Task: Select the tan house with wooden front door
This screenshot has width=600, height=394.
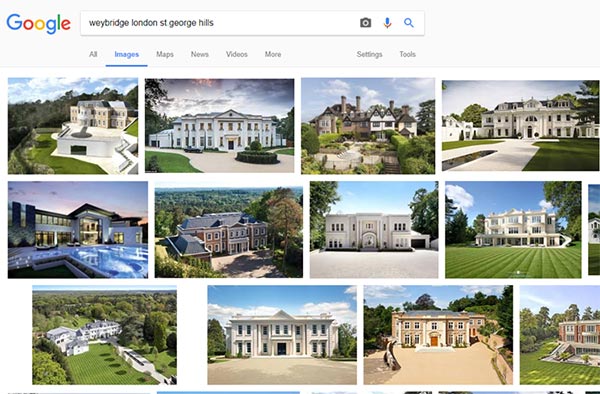Action: 438,335
